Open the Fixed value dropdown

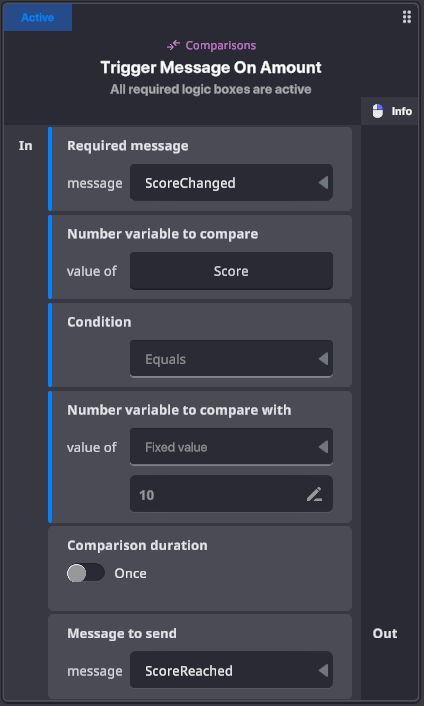point(231,447)
